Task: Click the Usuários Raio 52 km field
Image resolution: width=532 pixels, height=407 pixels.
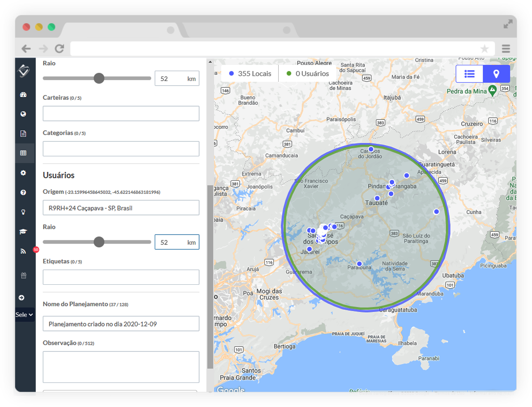Action: (x=177, y=242)
